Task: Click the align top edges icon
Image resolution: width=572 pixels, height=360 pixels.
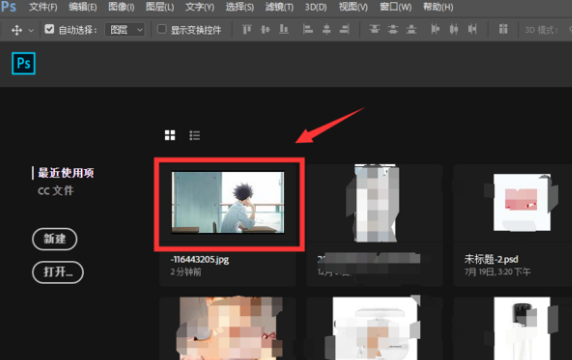Action: (247, 29)
